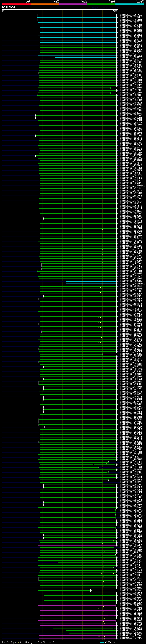Select hit label UniRef100_Q5W6C6
146x644 pixels.
click(x=131, y=593)
